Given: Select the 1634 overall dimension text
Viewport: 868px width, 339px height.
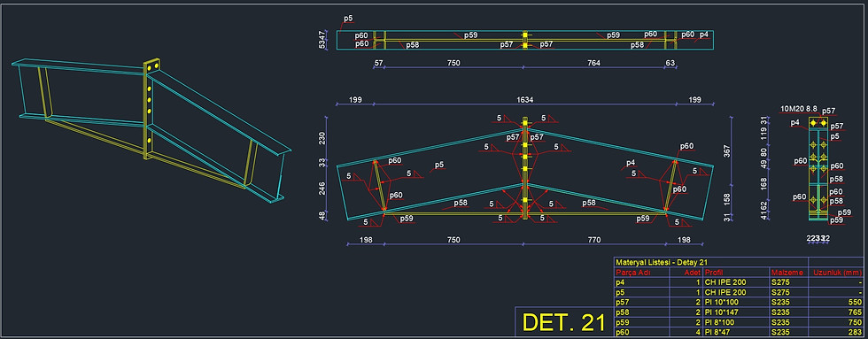Looking at the screenshot, I should tap(524, 100).
